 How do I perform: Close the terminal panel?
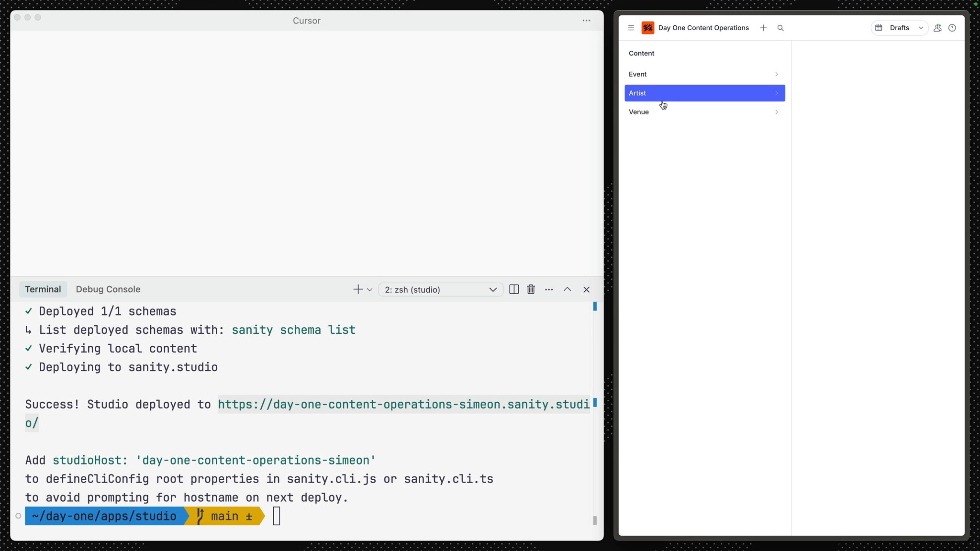click(x=586, y=289)
